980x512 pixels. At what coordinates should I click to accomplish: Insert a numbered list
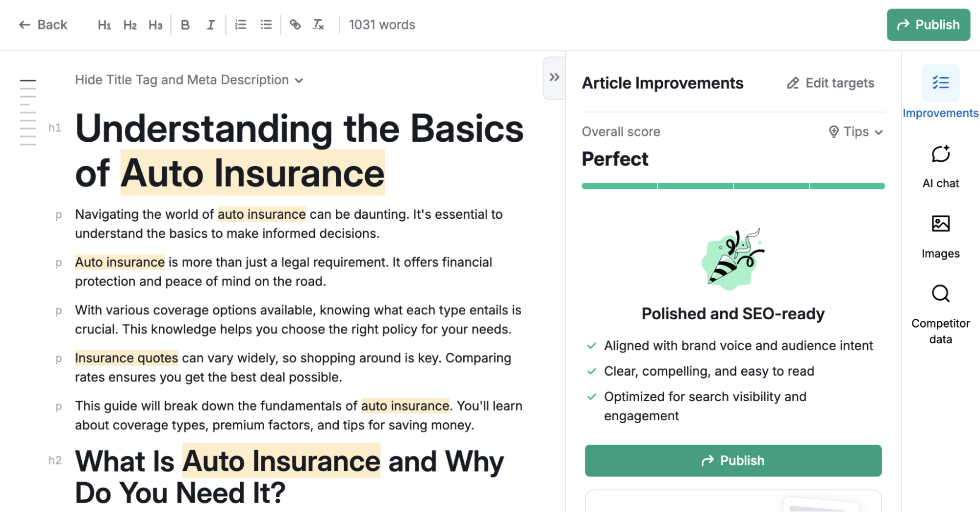[240, 25]
